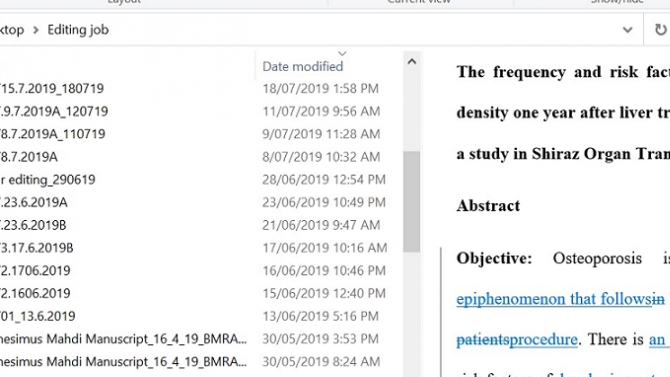Click date 18/07/2019 1:58 PM
The width and height of the screenshot is (670, 377).
pyautogui.click(x=320, y=88)
